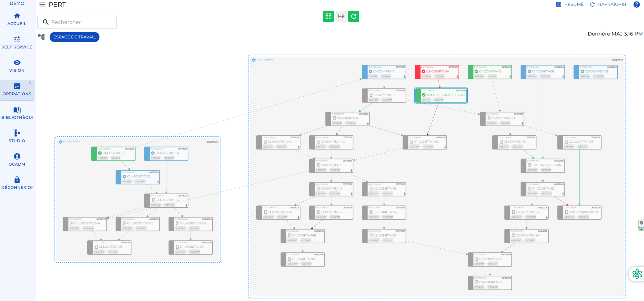This screenshot has height=301, width=644.
Task: Open the Self Service section
Action: [17, 43]
